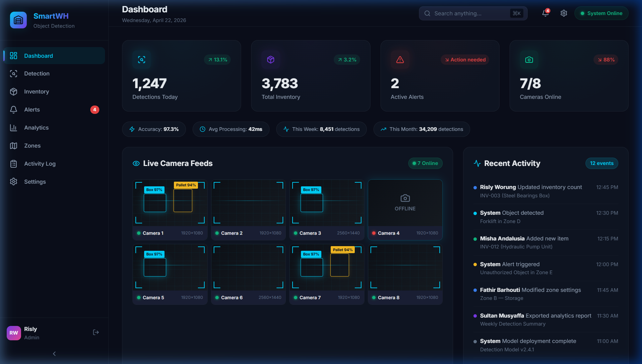Click the logout icon beside Risly
Viewport: 642px width, 364px height.
96,332
